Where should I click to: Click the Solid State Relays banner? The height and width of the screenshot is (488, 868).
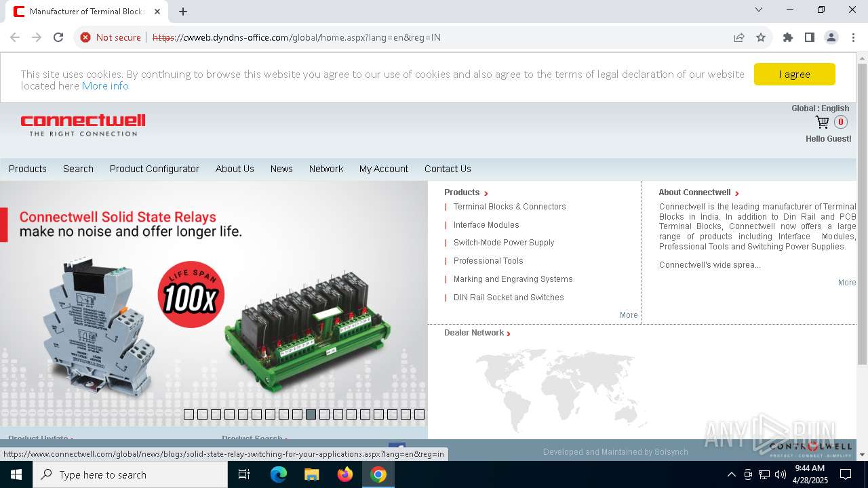(214, 304)
